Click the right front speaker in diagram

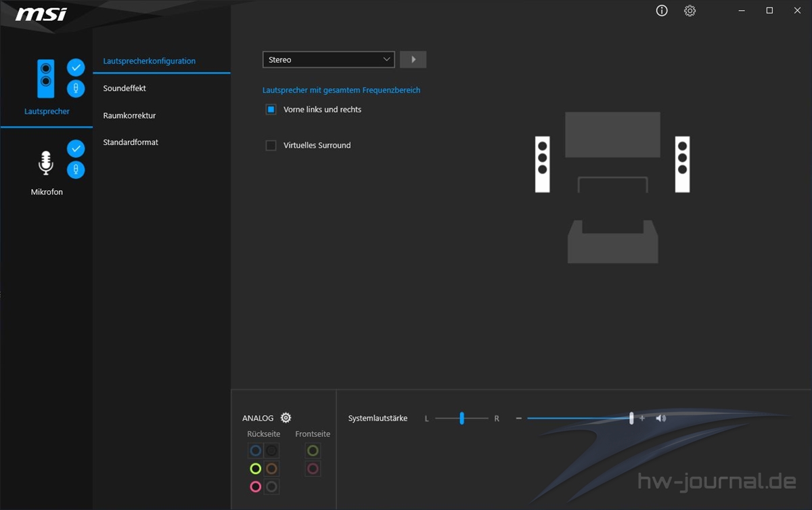coord(682,164)
